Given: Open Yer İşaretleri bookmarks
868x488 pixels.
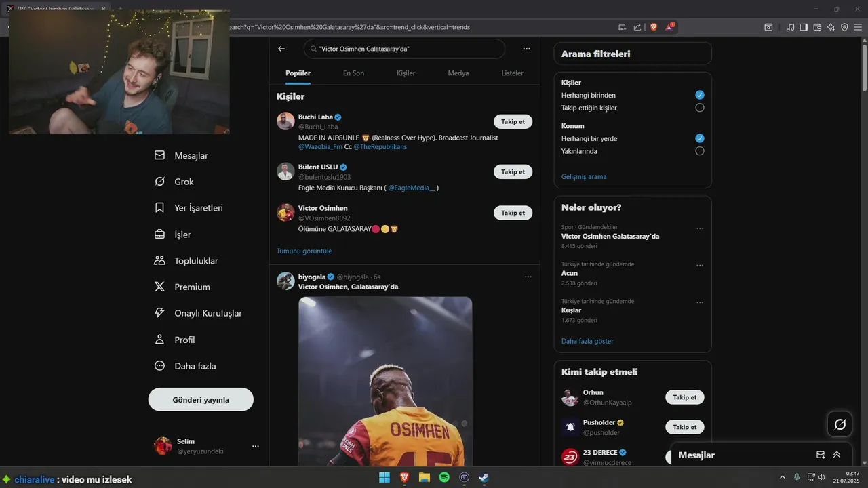Looking at the screenshot, I should coord(189,208).
